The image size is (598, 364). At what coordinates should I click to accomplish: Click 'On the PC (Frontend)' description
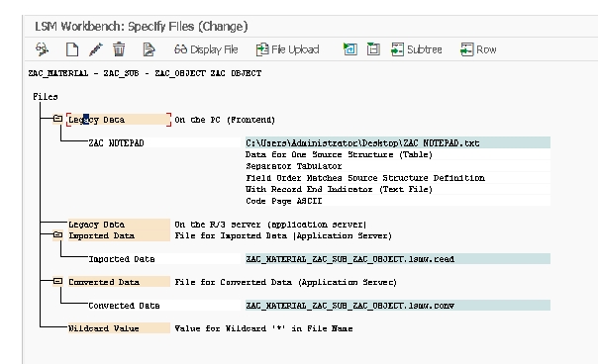(x=225, y=120)
